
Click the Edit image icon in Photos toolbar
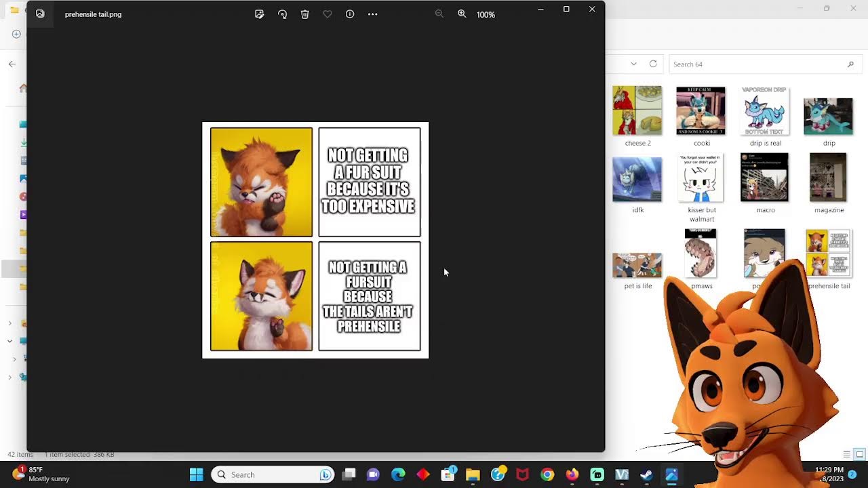tap(259, 14)
